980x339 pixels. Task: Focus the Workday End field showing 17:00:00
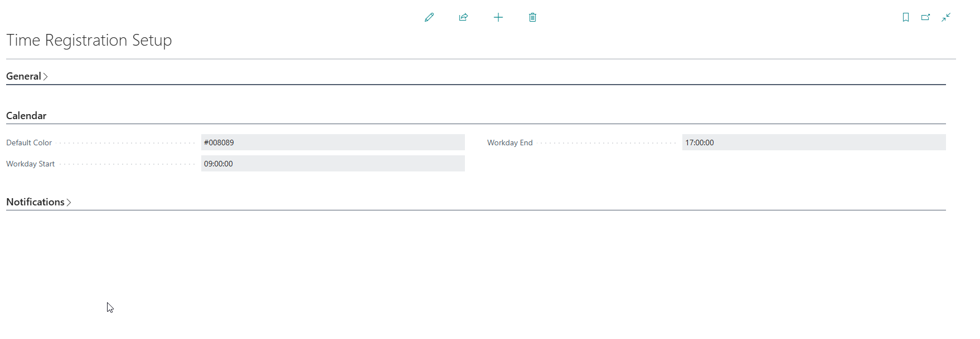point(813,143)
